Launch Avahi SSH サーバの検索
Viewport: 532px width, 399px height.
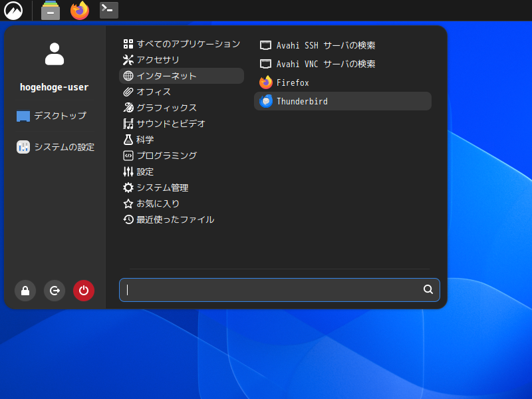tap(342, 45)
